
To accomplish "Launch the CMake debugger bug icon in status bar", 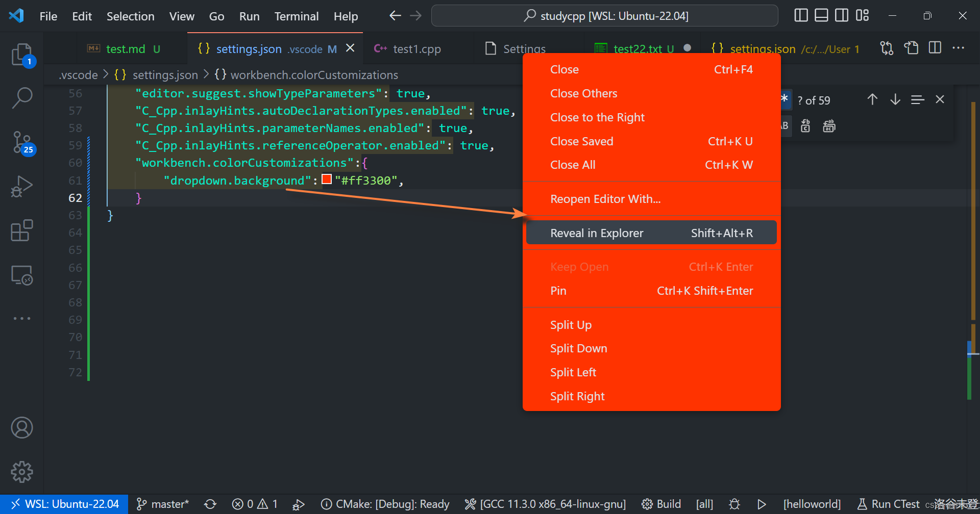I will tap(734, 504).
